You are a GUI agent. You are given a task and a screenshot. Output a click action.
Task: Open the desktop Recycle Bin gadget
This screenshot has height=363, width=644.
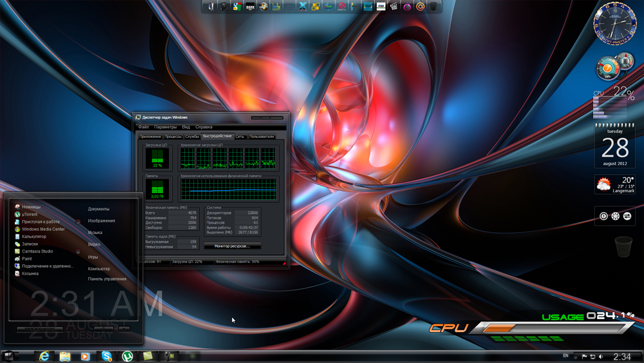[623, 246]
